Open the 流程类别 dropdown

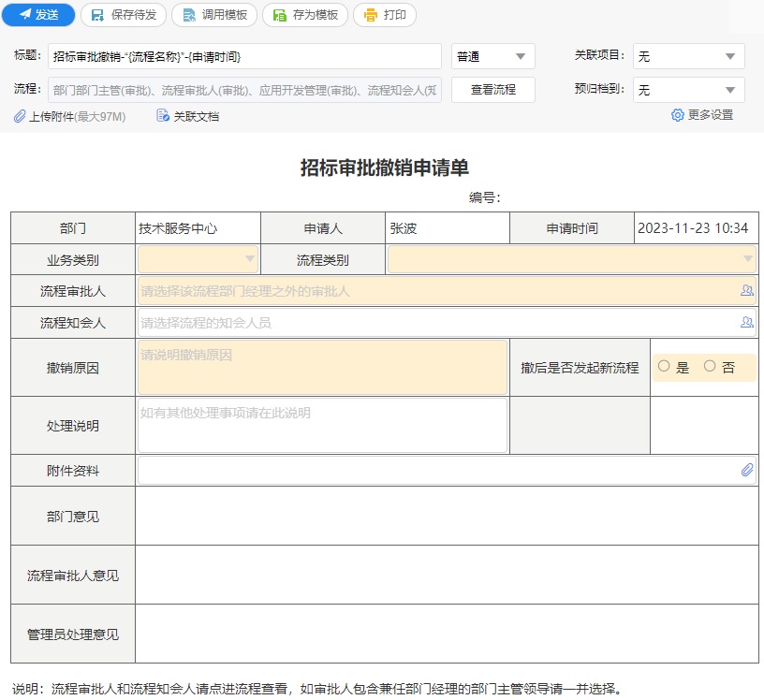(571, 259)
